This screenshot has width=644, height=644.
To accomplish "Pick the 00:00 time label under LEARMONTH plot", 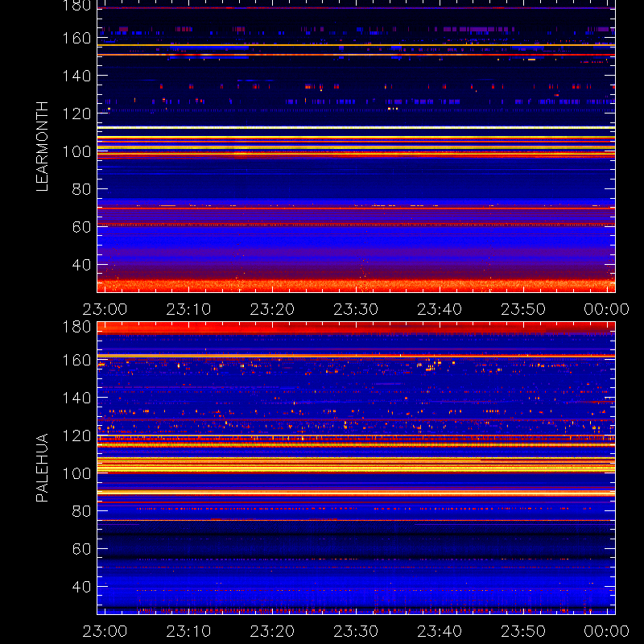I will click(607, 309).
